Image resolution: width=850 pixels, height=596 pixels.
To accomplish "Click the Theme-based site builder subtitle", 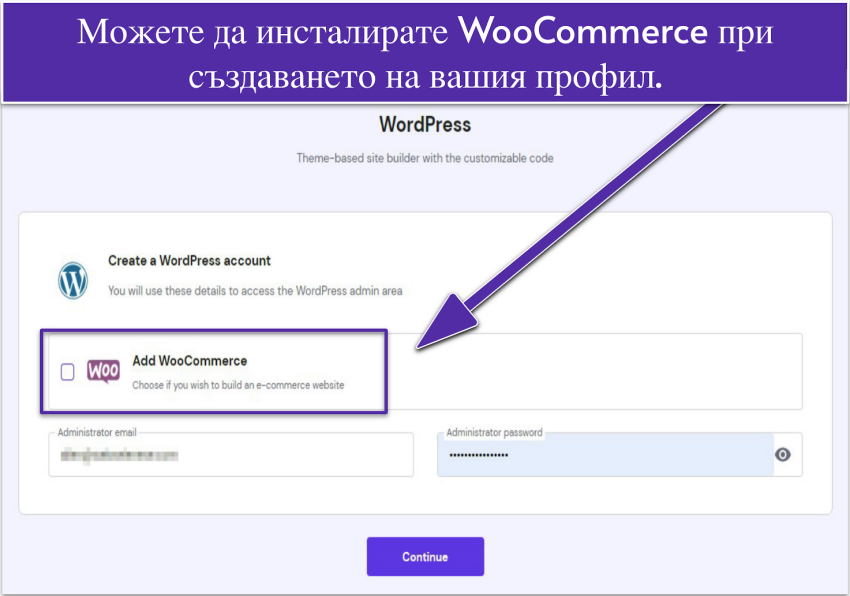I will 425,158.
